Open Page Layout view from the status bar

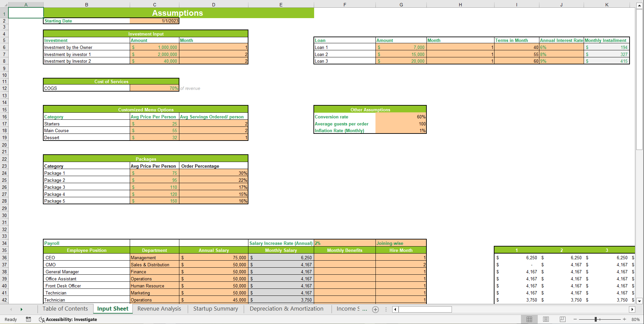click(545, 319)
